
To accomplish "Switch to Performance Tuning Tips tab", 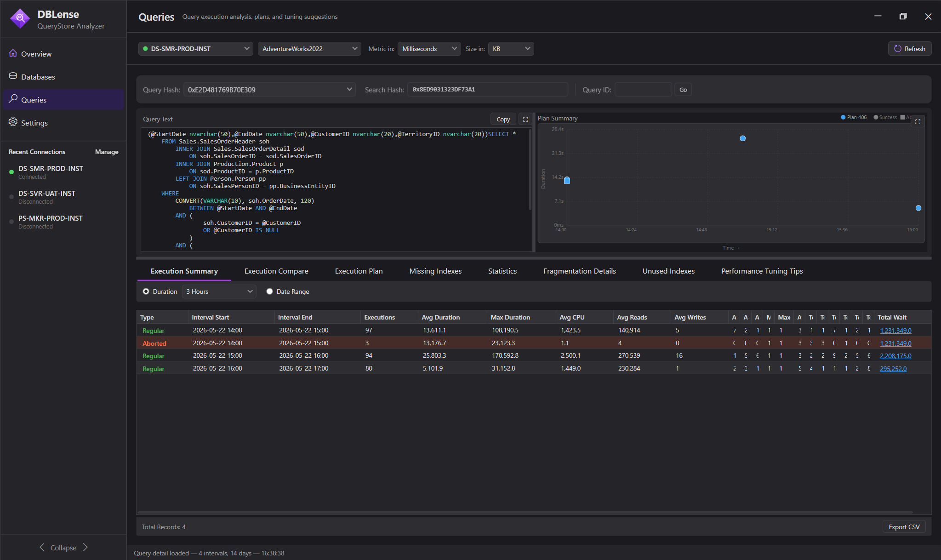I will [762, 271].
